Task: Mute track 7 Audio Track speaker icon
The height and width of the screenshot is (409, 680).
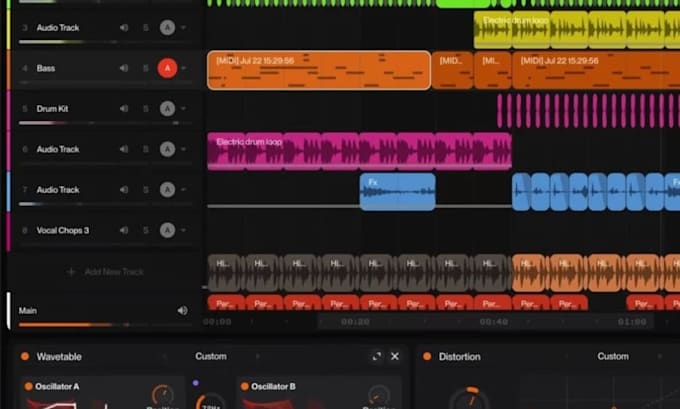Action: pyautogui.click(x=124, y=190)
